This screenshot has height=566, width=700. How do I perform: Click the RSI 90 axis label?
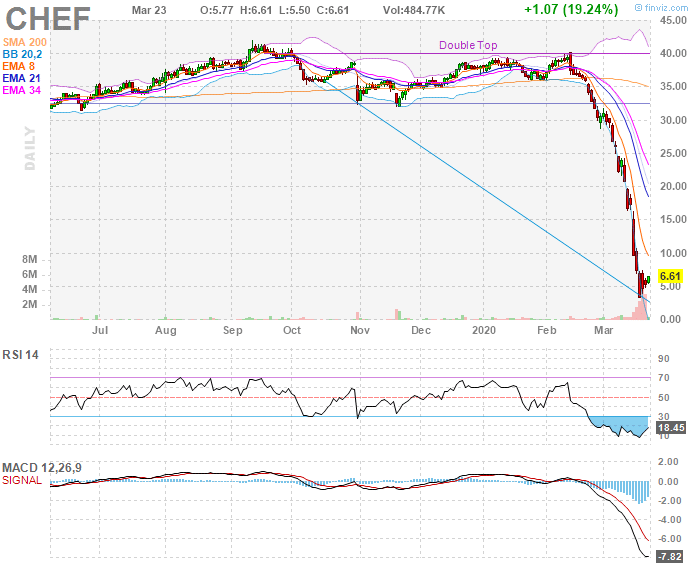pos(664,359)
